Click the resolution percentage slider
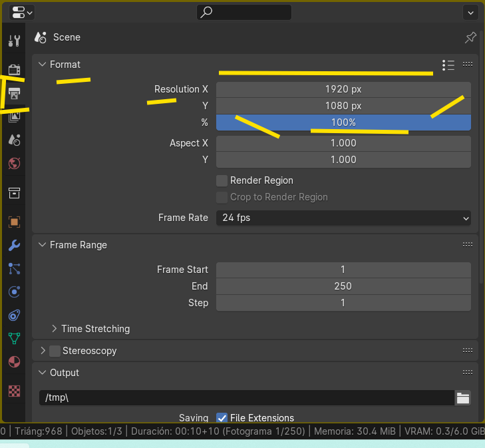The height and width of the screenshot is (448, 485). (343, 122)
